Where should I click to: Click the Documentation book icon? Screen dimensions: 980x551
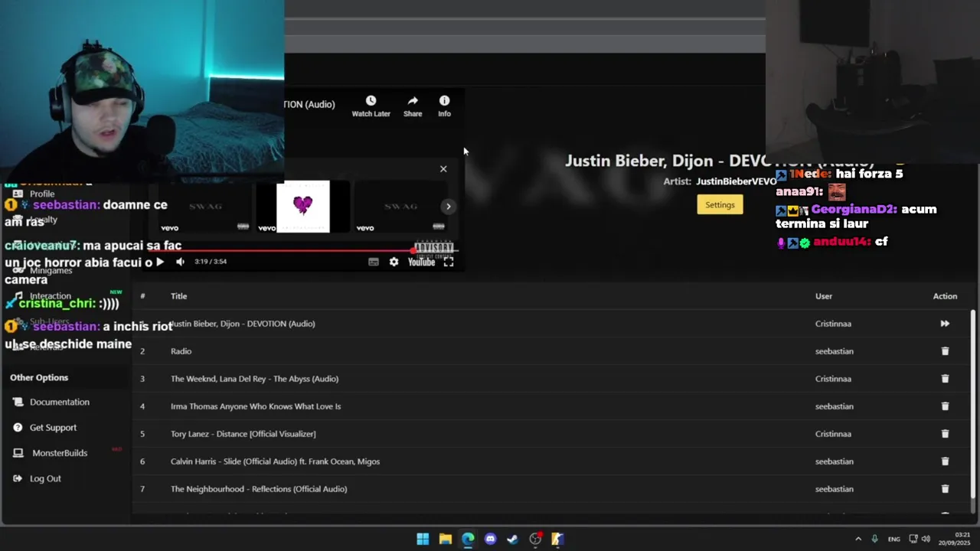coord(18,402)
